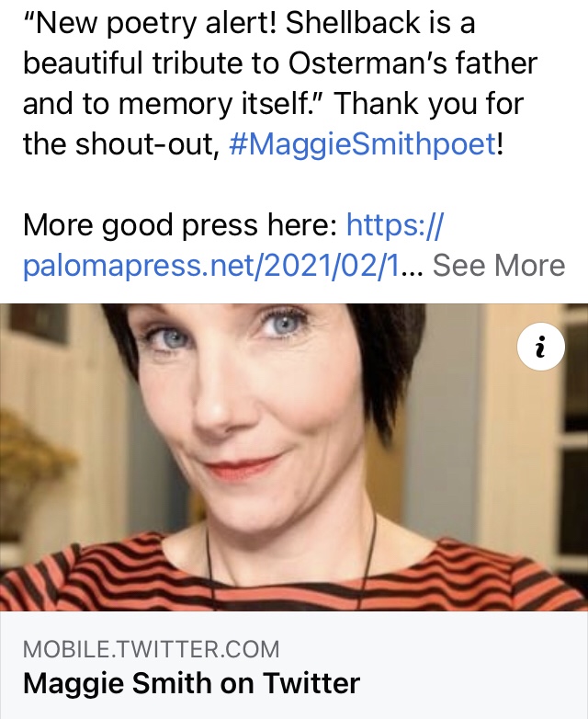Click the word Twitter in the card title
The width and height of the screenshot is (588, 719).
pos(311,683)
